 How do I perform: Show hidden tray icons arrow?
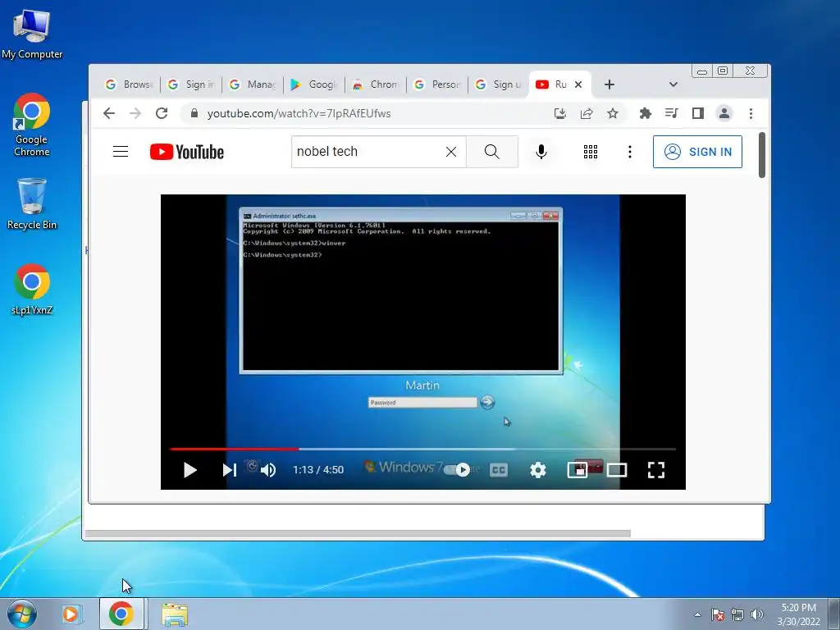pyautogui.click(x=697, y=614)
